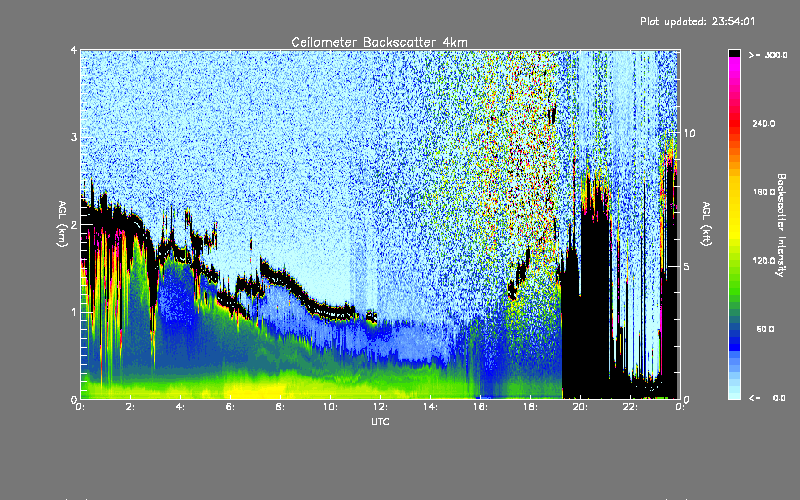Click the '6:' UTC tick label

pos(231,407)
